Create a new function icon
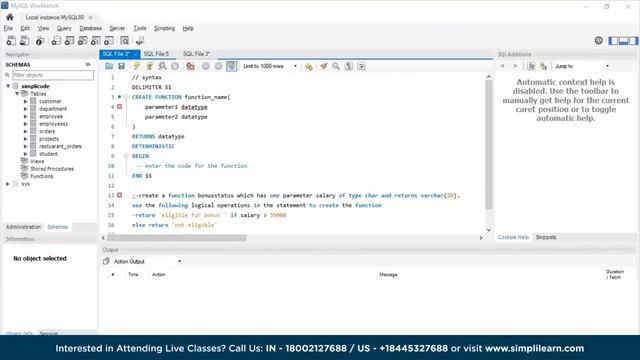The height and width of the screenshot is (360, 640). point(109,40)
